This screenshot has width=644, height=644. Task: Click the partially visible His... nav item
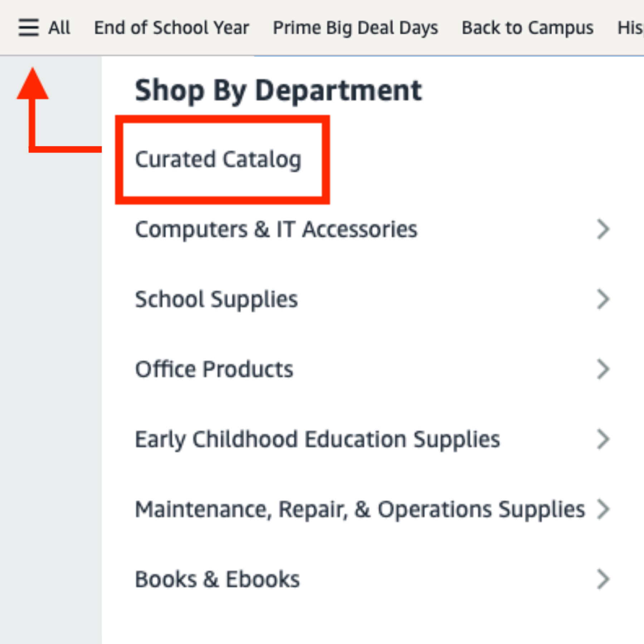click(x=630, y=28)
